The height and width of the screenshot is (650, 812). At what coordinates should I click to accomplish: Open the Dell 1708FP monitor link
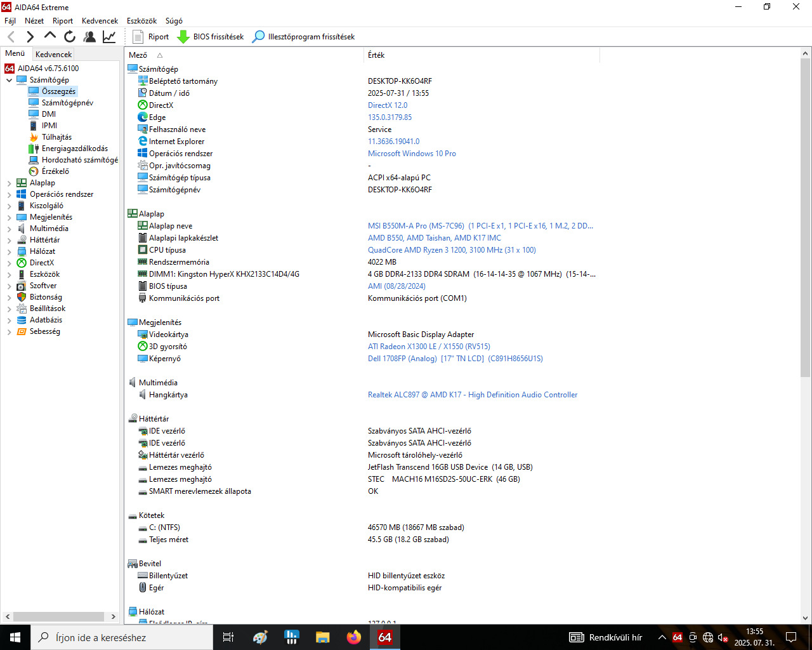click(x=455, y=359)
